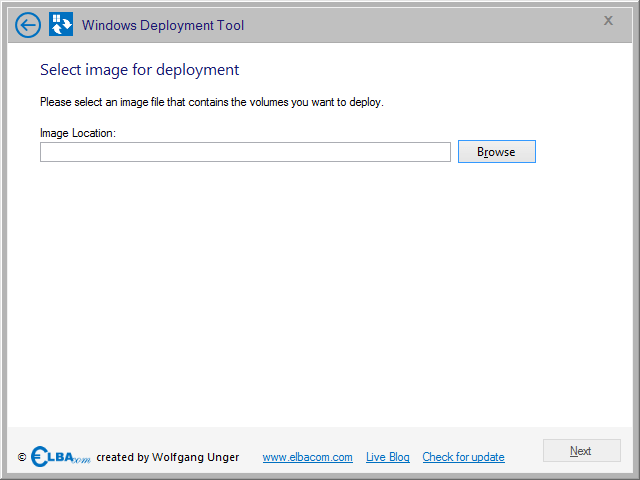Go back using the circled arrow icon
Viewport: 640px width, 480px height.
28,25
